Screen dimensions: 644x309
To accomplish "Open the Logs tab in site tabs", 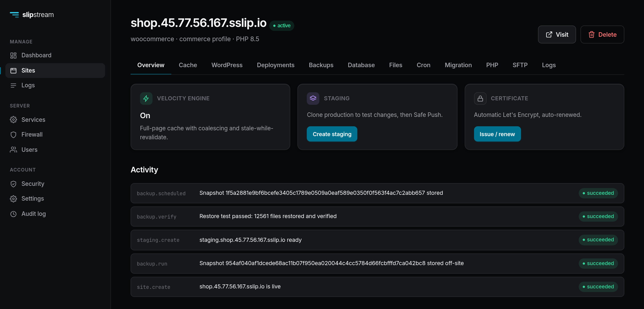I will [549, 65].
